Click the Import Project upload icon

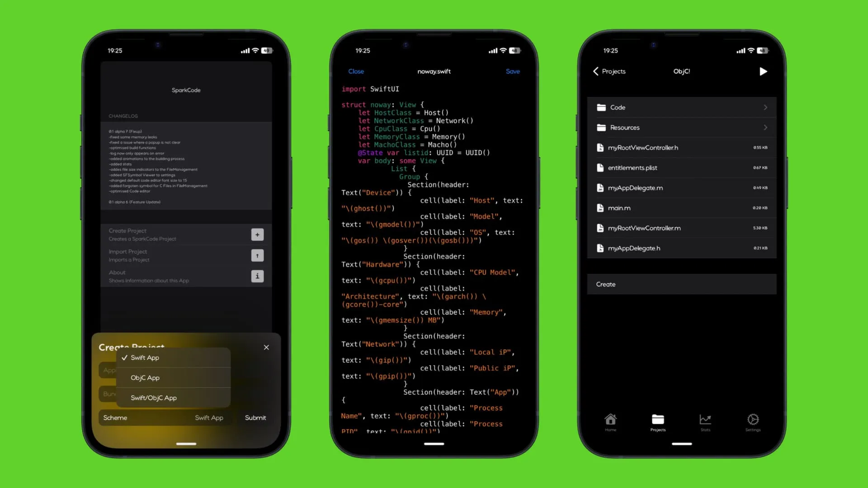pos(257,255)
